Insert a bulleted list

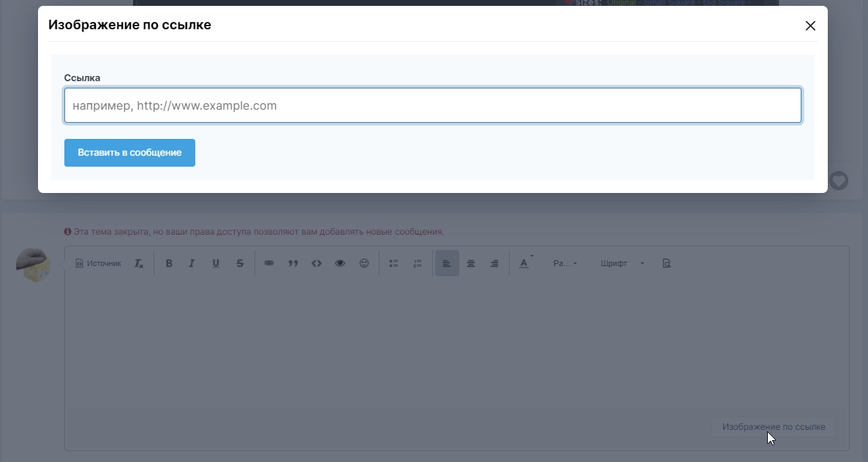click(x=393, y=263)
